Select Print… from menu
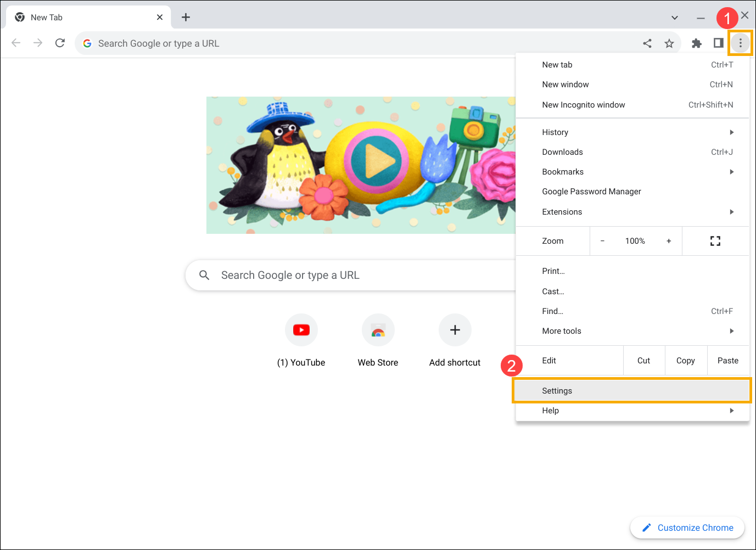 point(632,271)
